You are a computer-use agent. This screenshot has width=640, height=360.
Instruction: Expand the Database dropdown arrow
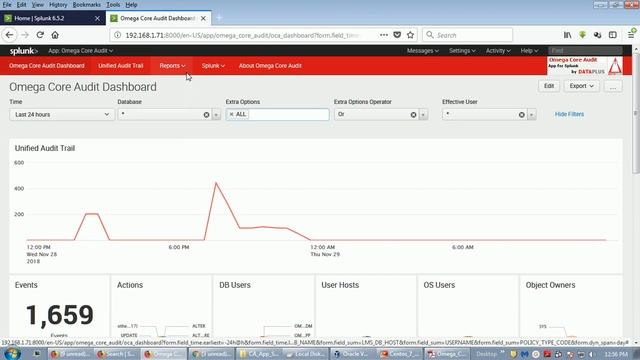tap(216, 115)
